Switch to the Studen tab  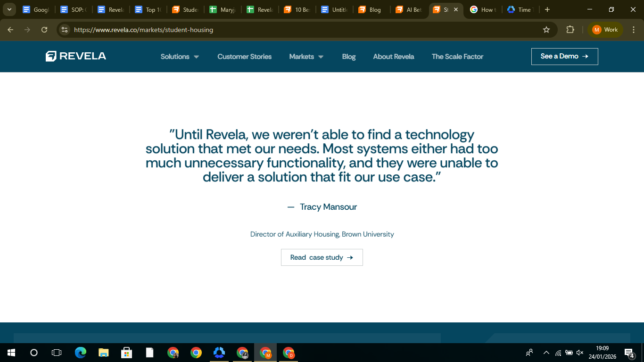[185, 9]
